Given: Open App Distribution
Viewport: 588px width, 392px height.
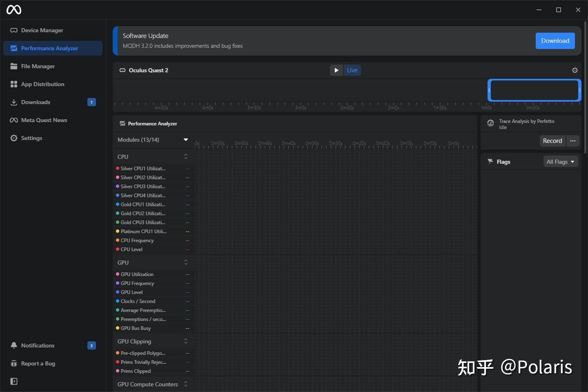Looking at the screenshot, I should (43, 84).
